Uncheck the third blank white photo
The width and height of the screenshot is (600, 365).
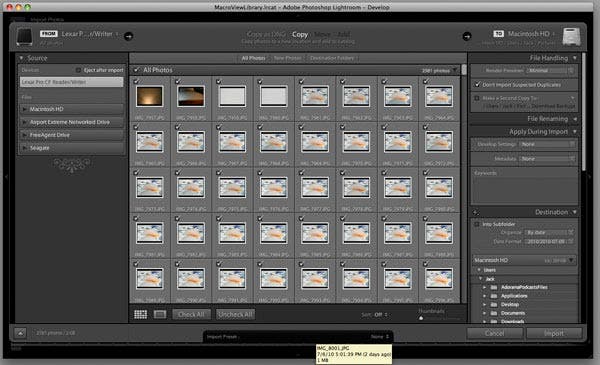218,81
